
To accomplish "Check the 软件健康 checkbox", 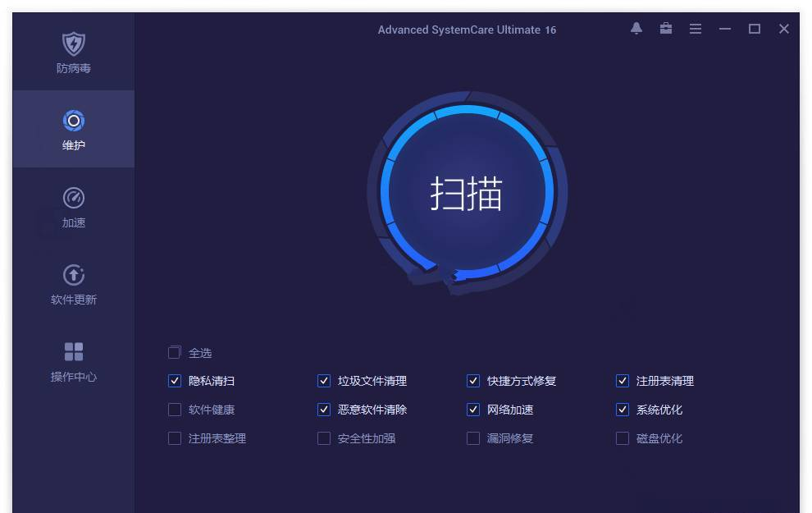I will (174, 410).
